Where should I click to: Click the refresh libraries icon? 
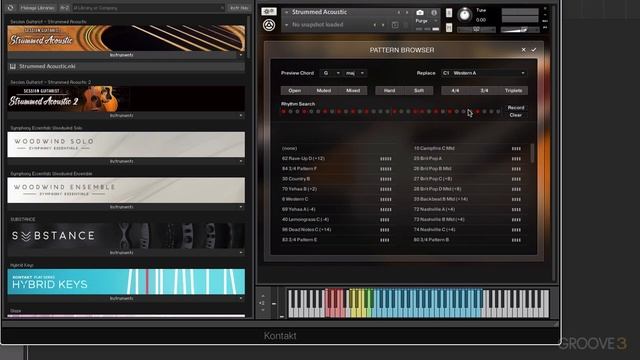11,8
